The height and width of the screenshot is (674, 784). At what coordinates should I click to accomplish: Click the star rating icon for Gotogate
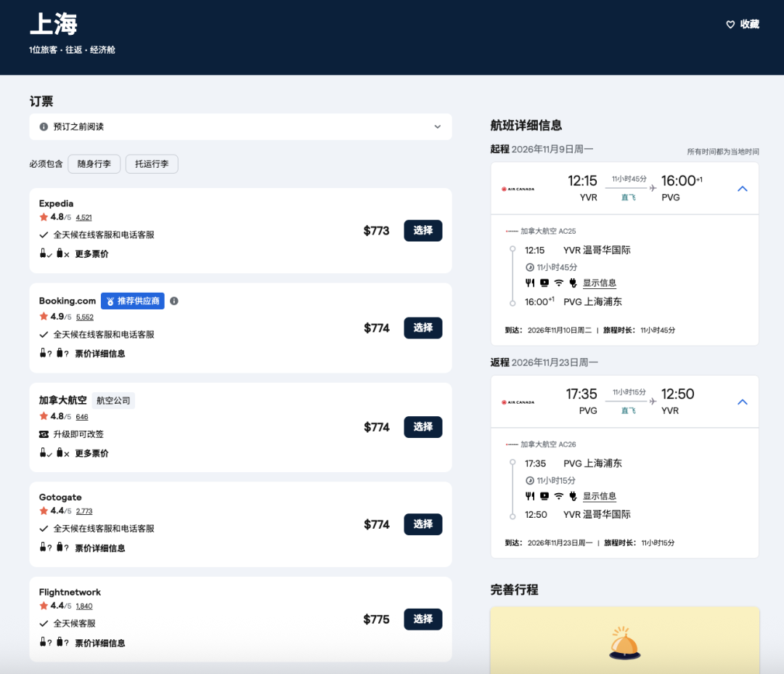(44, 511)
